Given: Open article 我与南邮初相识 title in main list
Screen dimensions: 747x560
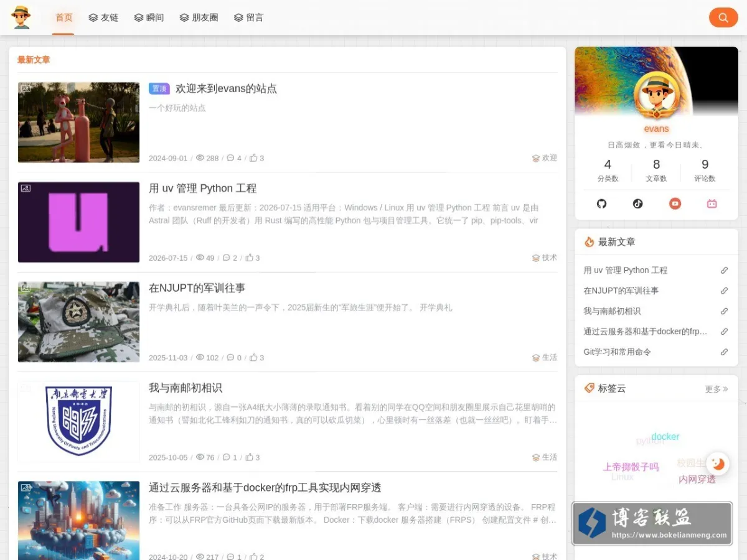Looking at the screenshot, I should [186, 388].
